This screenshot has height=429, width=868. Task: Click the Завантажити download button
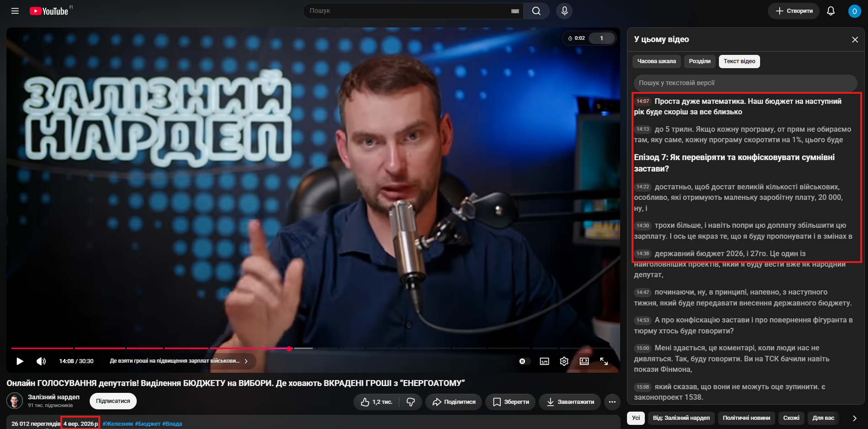click(x=570, y=402)
